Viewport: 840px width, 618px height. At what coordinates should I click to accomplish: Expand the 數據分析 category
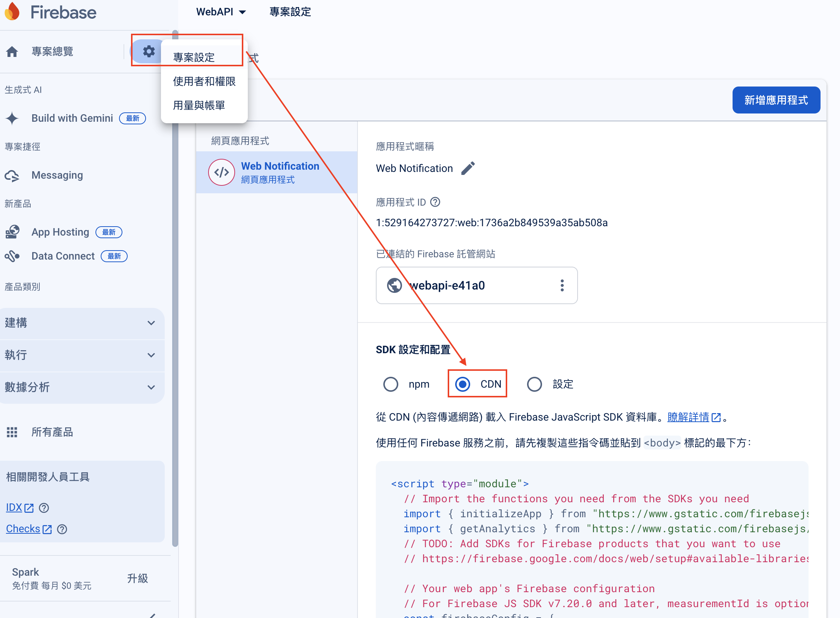[82, 387]
